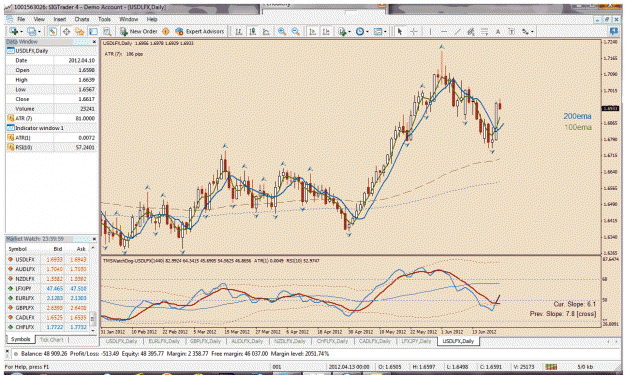
Task: Open the Help menu
Action: click(152, 19)
